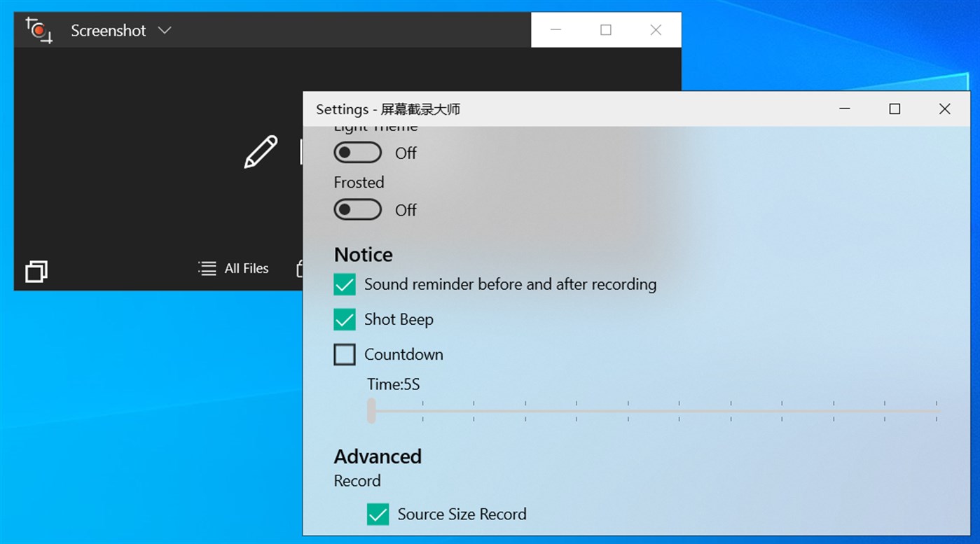The height and width of the screenshot is (544, 980).
Task: Open the Screenshot mode dropdown
Action: point(165,30)
